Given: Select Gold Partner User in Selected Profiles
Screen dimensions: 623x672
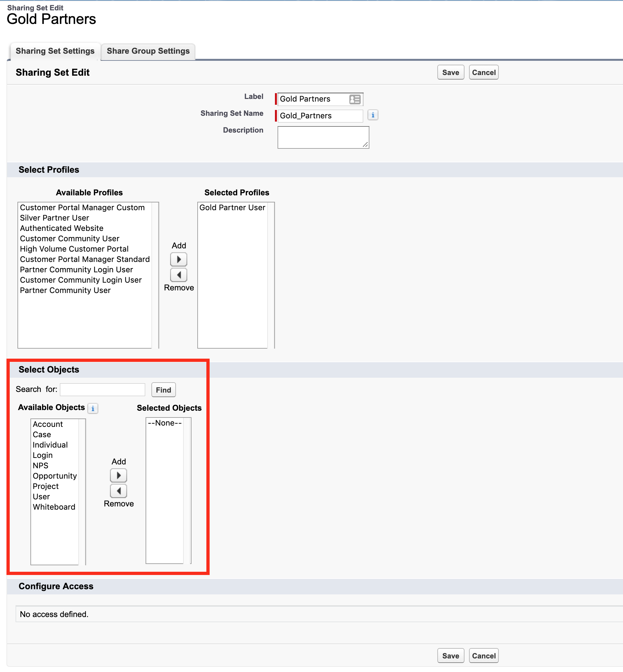Looking at the screenshot, I should (232, 208).
